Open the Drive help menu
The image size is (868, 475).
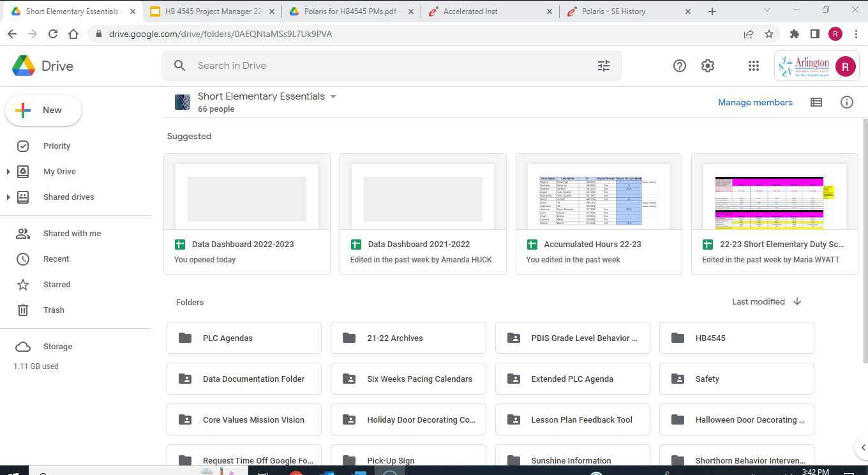tap(679, 65)
